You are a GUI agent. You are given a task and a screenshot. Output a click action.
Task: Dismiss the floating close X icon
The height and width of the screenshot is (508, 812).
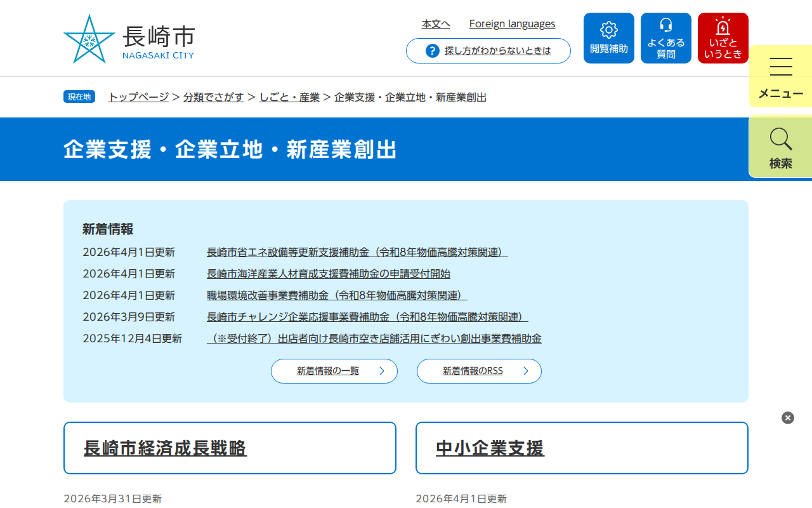pyautogui.click(x=788, y=418)
